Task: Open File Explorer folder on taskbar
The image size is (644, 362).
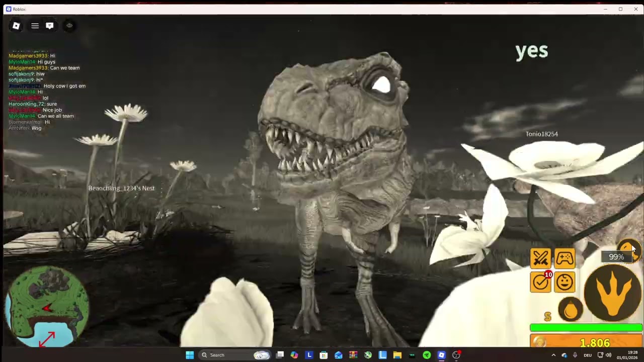Action: (397, 355)
